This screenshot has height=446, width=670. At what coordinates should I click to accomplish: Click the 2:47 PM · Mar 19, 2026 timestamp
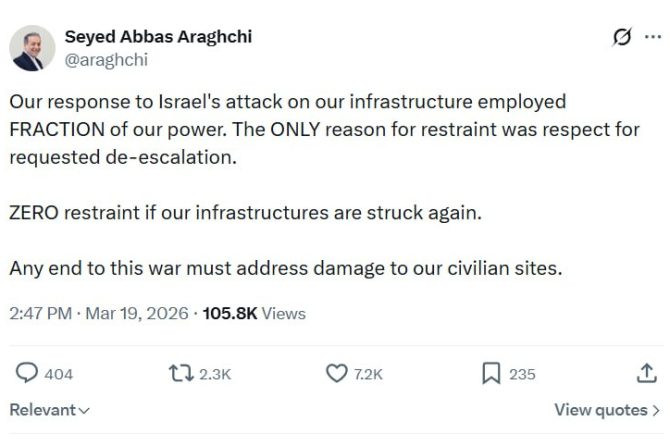(x=98, y=313)
